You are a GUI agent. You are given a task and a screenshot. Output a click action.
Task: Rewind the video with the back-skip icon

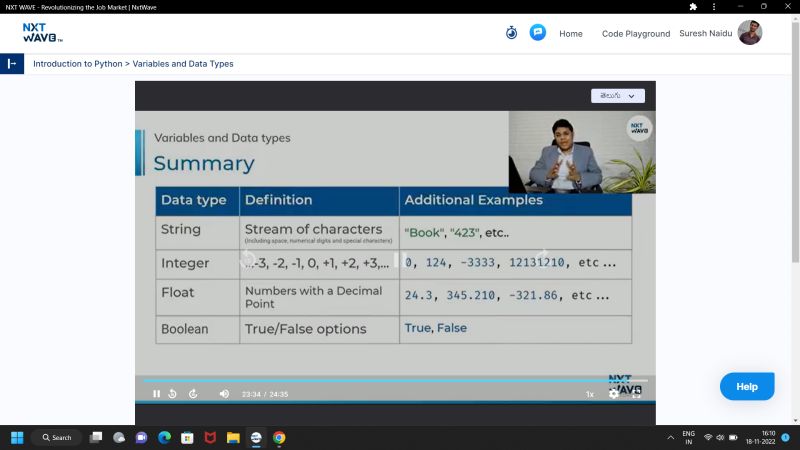pos(173,394)
